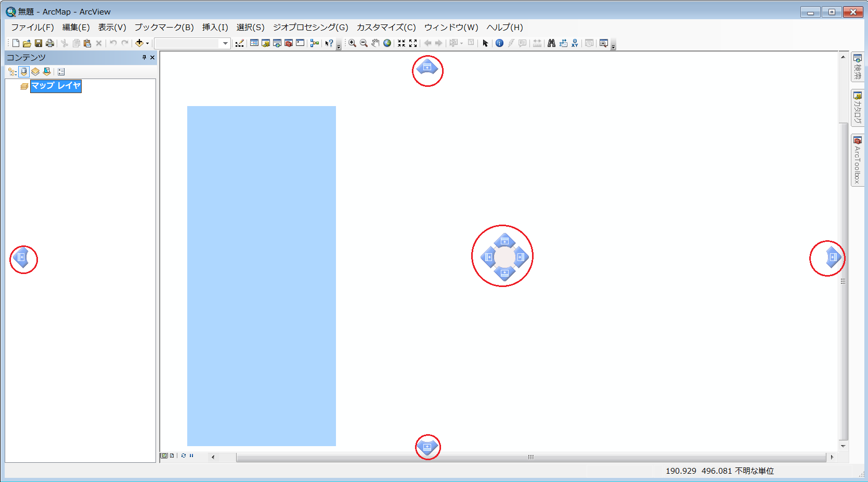Click the vertical scrollbar thumb
Screen dimensions: 868x482
point(843,281)
